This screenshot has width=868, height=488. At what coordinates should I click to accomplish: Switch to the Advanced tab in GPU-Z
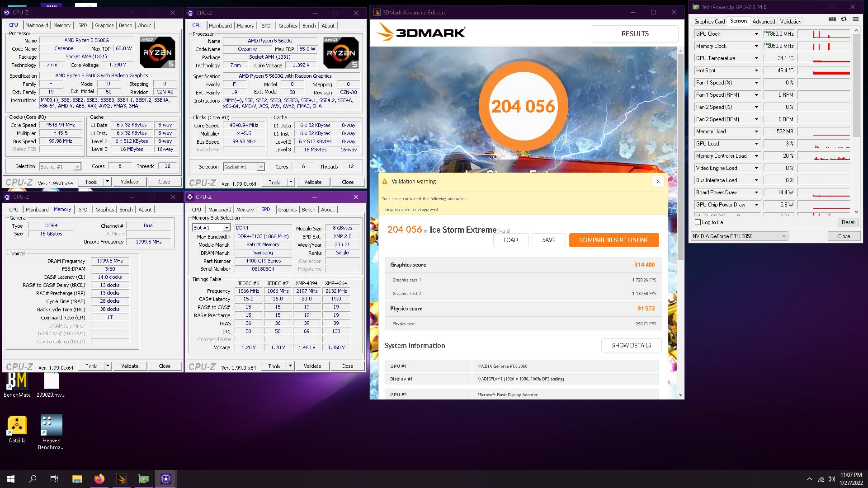(x=764, y=21)
